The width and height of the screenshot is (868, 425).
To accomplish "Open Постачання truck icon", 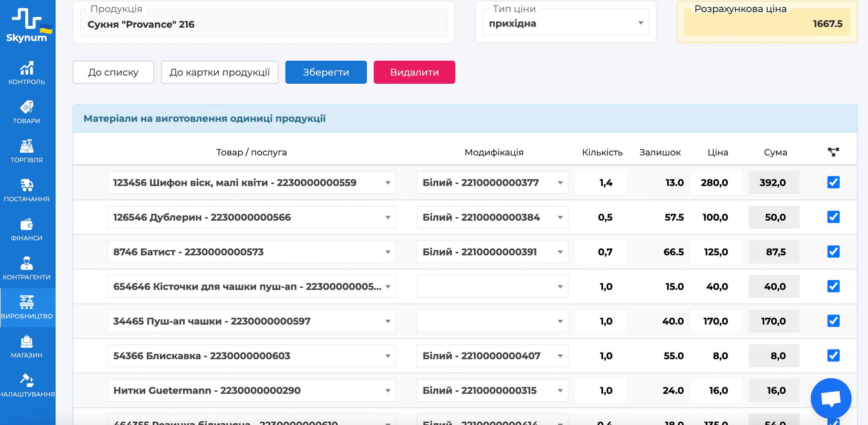I will click(26, 185).
